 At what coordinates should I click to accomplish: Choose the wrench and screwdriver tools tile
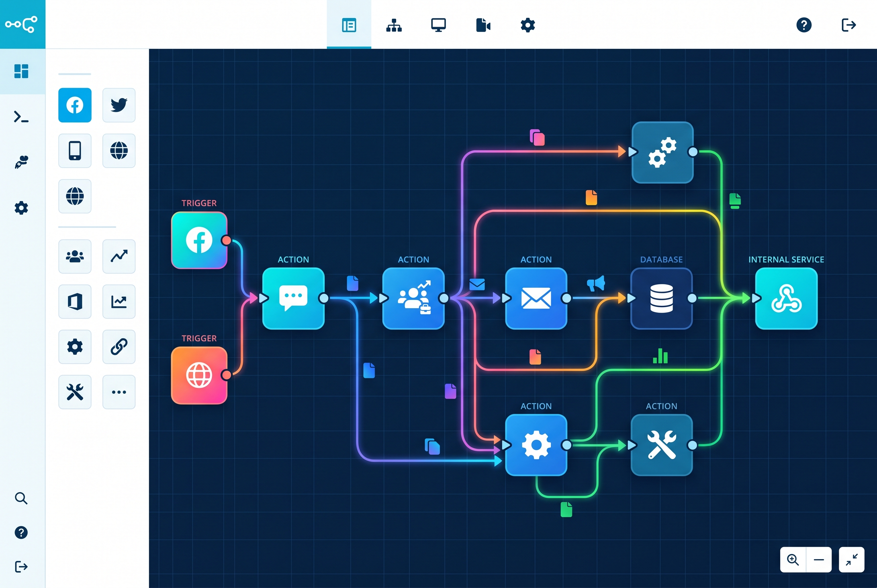(x=75, y=392)
